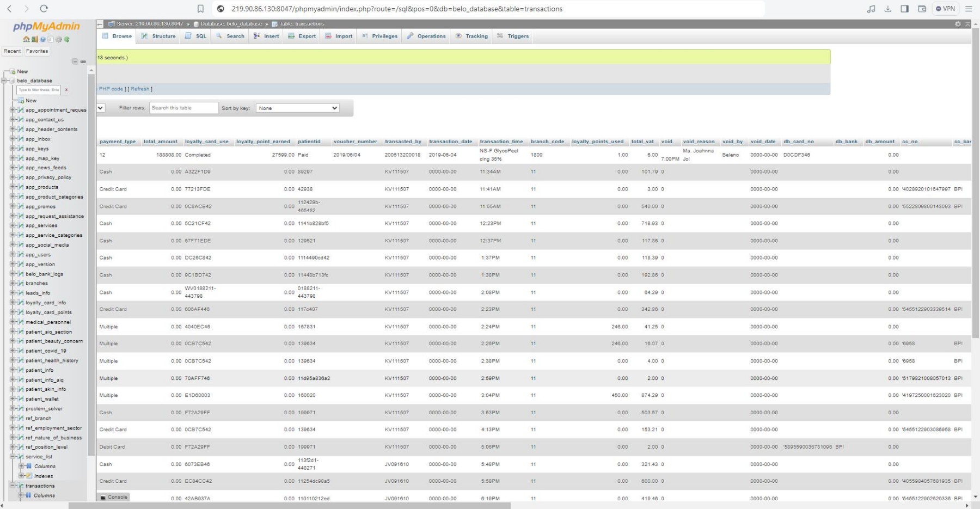Click the VPN button
Image resolution: width=980 pixels, height=509 pixels.
pyautogui.click(x=946, y=9)
